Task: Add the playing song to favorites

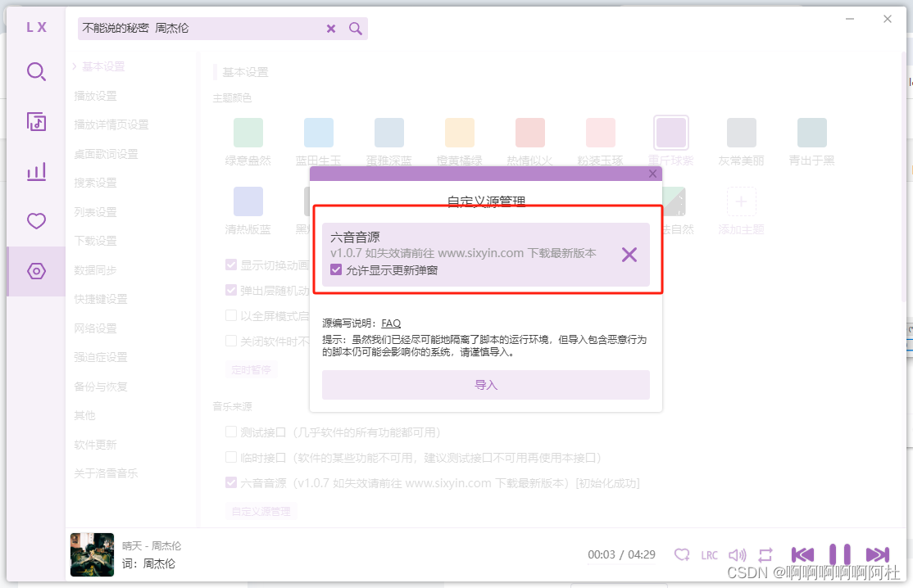Action: (682, 555)
